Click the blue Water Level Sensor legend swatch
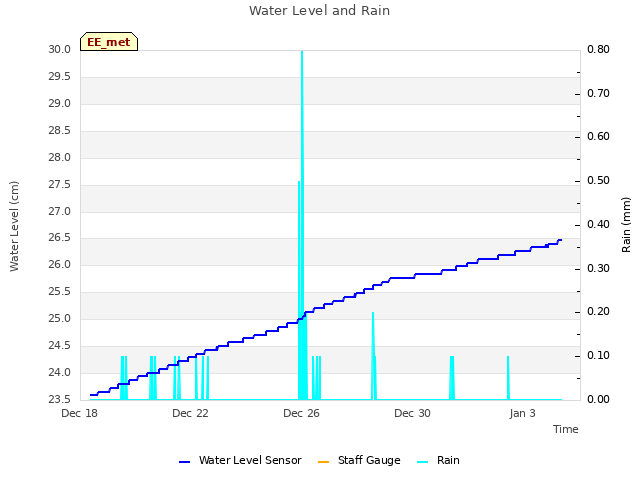This screenshot has width=640, height=480. point(184,462)
